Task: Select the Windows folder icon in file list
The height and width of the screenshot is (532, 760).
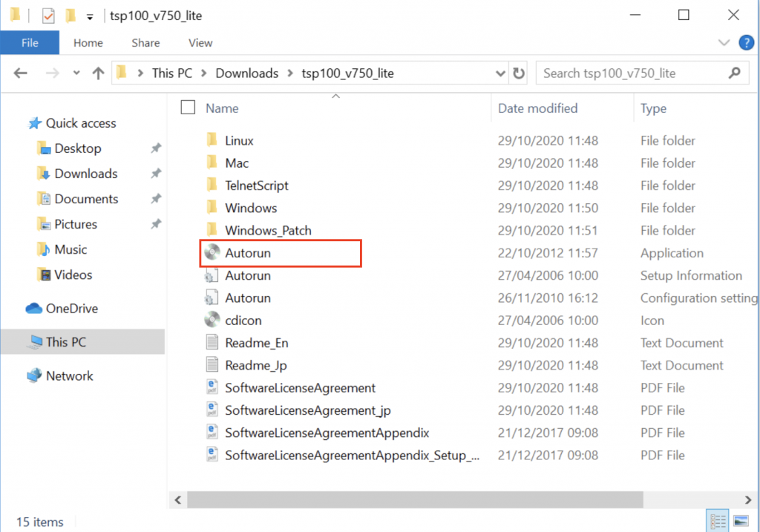Action: pyautogui.click(x=212, y=207)
